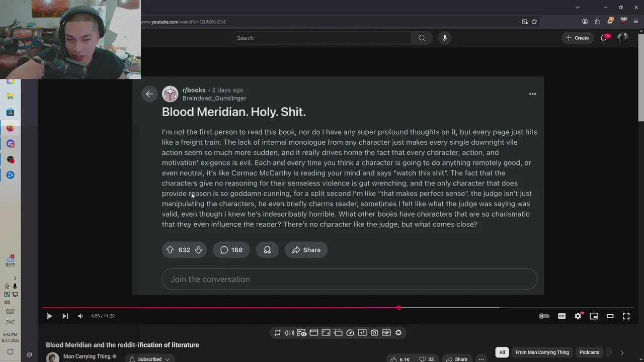The height and width of the screenshot is (362, 644).
Task: Open the account avatar menu
Action: [622, 38]
